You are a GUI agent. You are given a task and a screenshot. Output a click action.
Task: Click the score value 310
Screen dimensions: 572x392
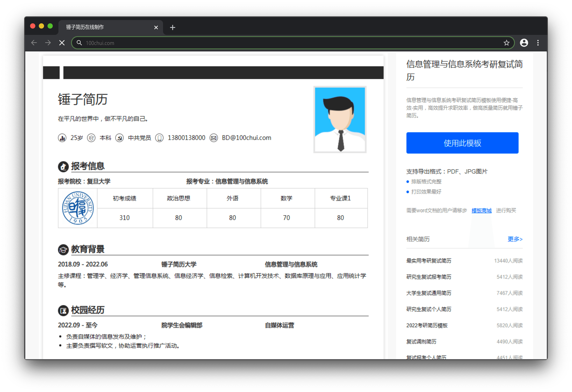coord(124,218)
